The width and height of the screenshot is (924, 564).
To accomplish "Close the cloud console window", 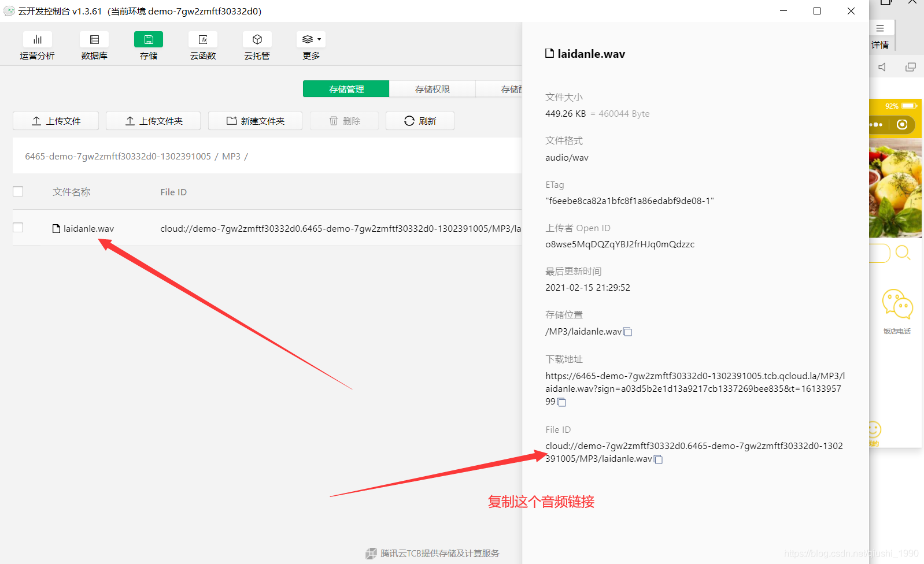I will (x=851, y=11).
